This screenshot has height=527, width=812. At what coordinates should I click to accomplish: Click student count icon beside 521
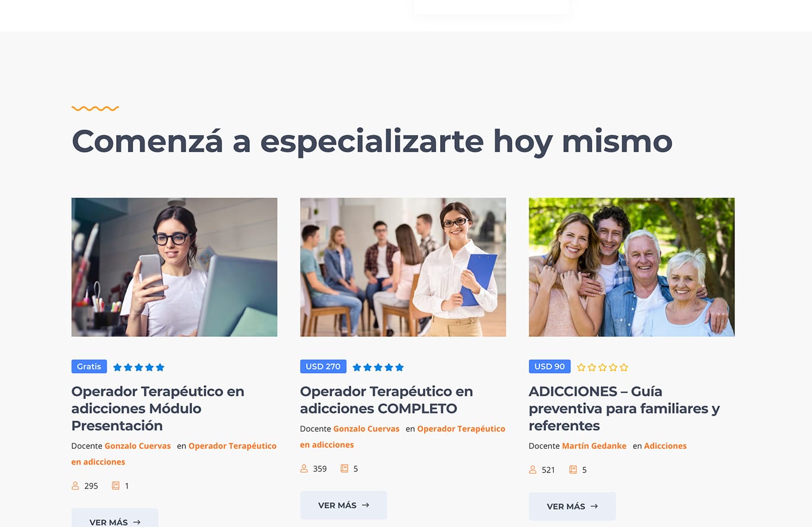click(532, 470)
